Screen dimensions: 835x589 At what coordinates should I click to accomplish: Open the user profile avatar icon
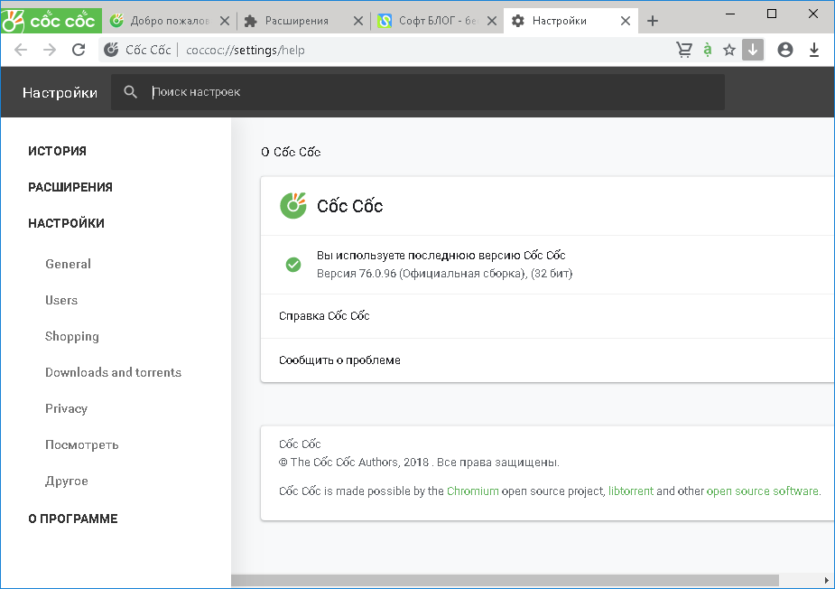(x=785, y=50)
